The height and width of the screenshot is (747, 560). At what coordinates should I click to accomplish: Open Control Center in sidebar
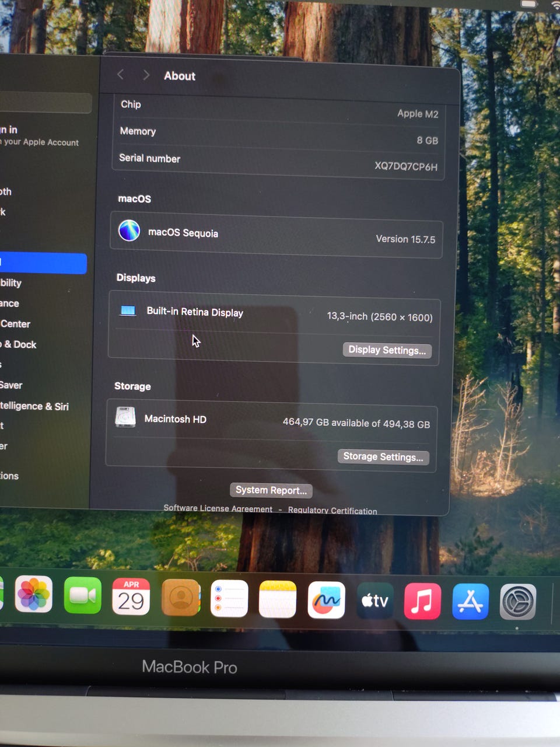coord(15,324)
